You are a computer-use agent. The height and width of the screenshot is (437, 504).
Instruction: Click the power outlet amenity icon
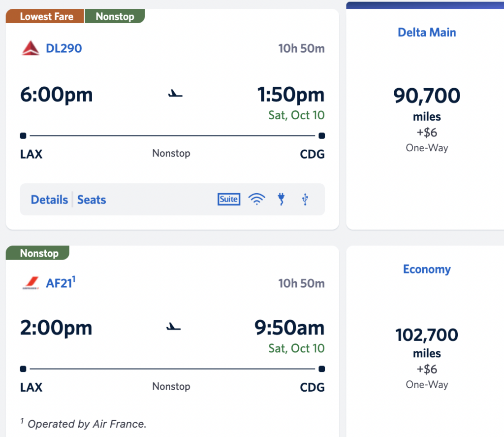[282, 199]
